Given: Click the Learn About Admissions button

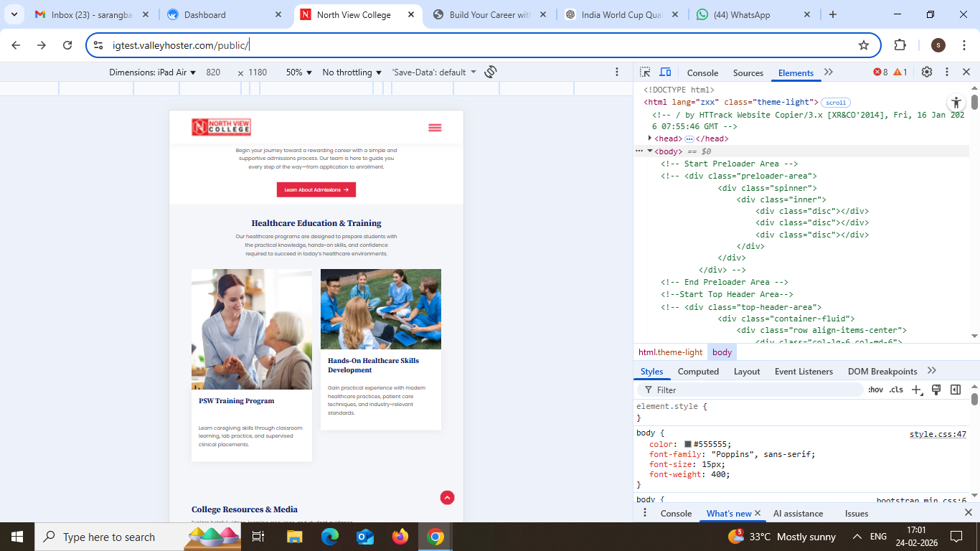Looking at the screenshot, I should 316,190.
